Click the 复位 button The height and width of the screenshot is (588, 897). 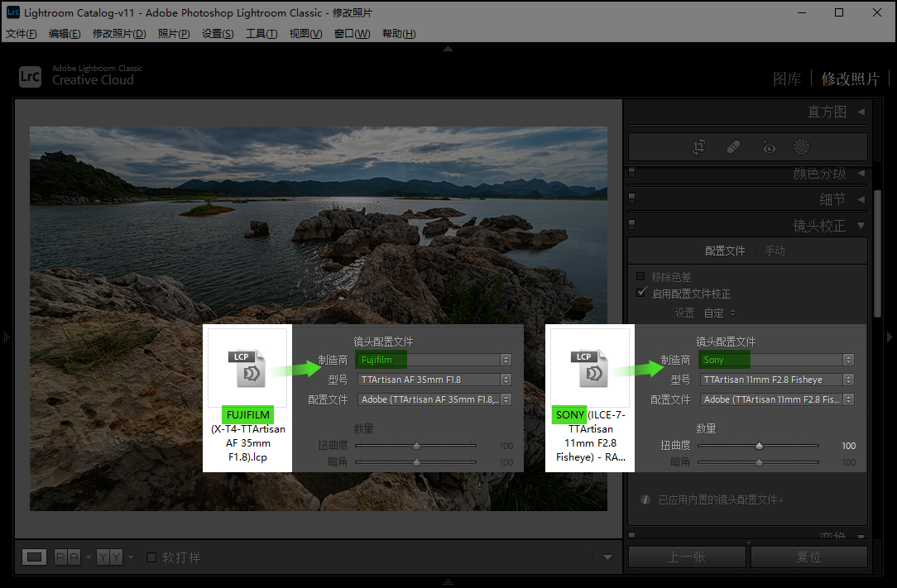[808, 557]
